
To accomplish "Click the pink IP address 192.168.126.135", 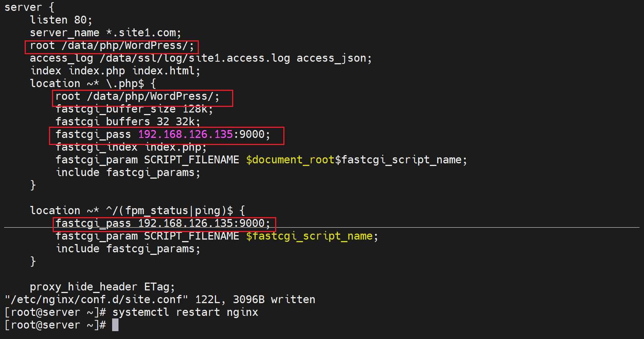I will coord(185,134).
